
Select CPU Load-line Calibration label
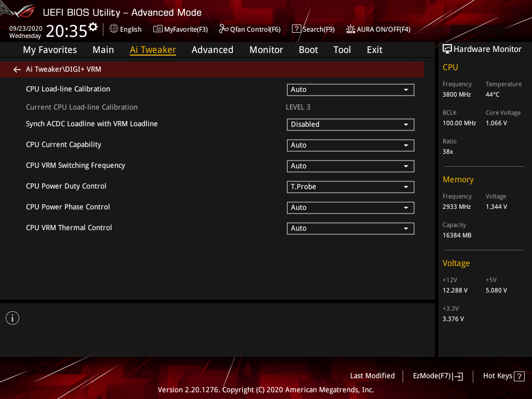pos(68,89)
